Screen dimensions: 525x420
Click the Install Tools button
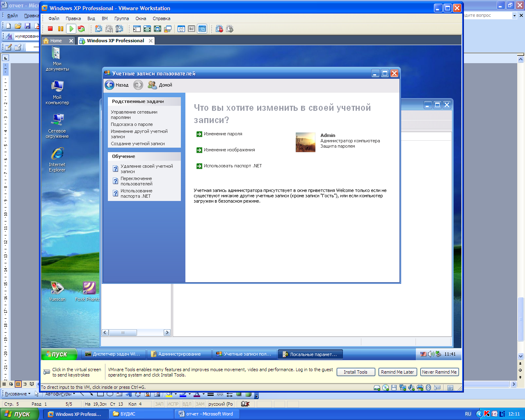[x=356, y=372]
